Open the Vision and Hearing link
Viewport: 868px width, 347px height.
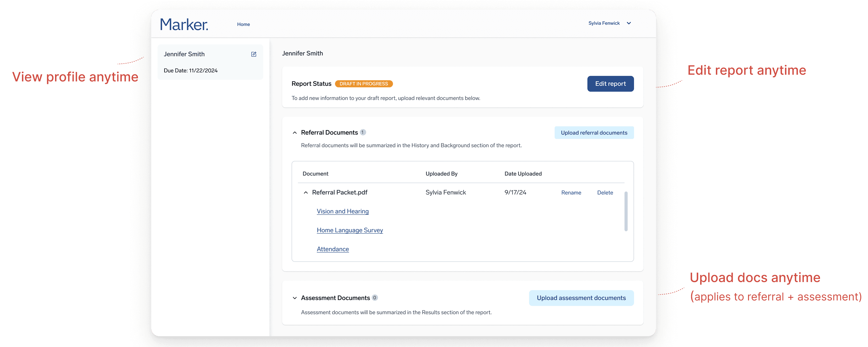(x=342, y=211)
